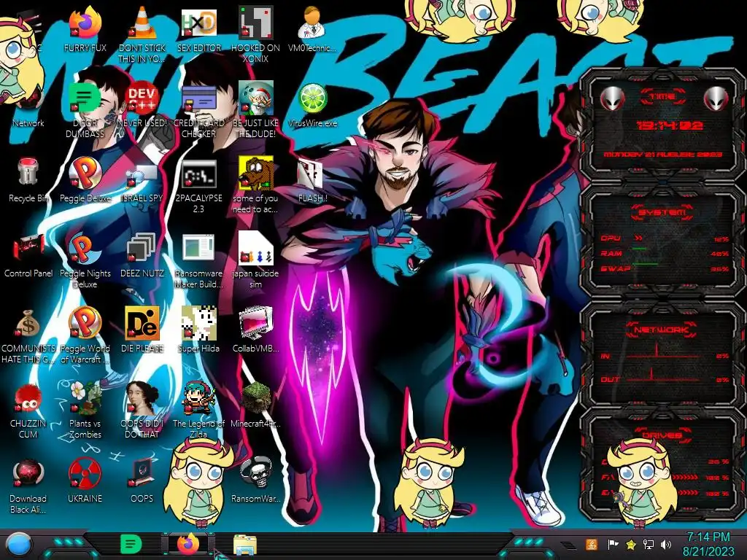
Task: Select the Download Black Ali... icon
Action: coord(28,473)
